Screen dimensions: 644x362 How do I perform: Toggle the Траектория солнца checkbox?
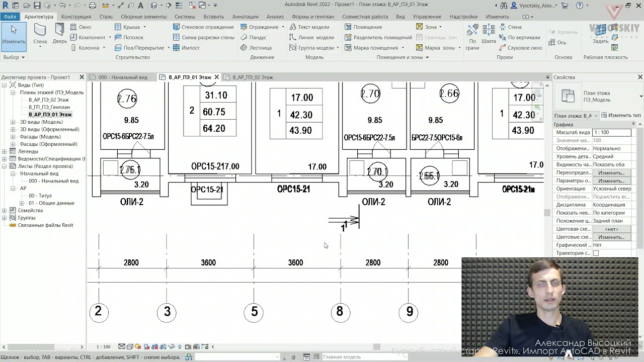pyautogui.click(x=596, y=253)
